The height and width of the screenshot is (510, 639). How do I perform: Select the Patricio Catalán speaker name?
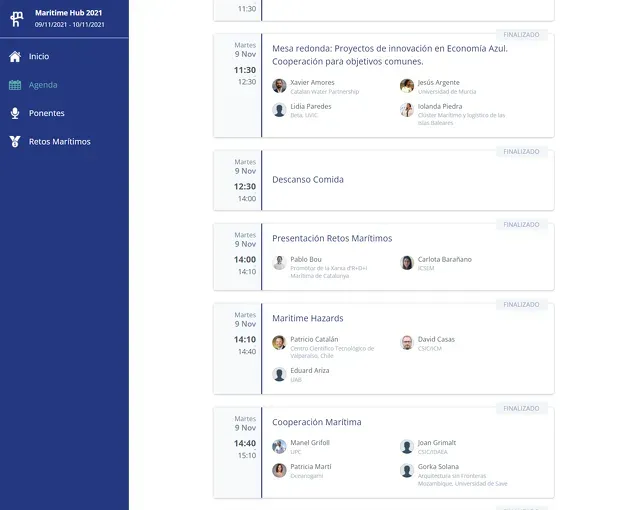(x=314, y=339)
